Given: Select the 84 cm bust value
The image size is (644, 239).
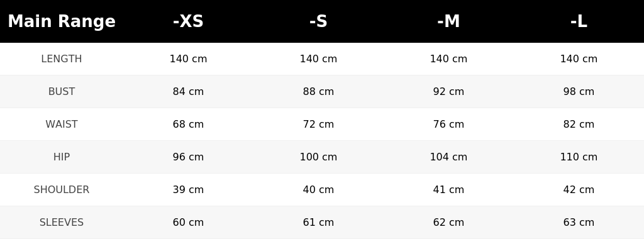Looking at the screenshot, I should tap(188, 92).
